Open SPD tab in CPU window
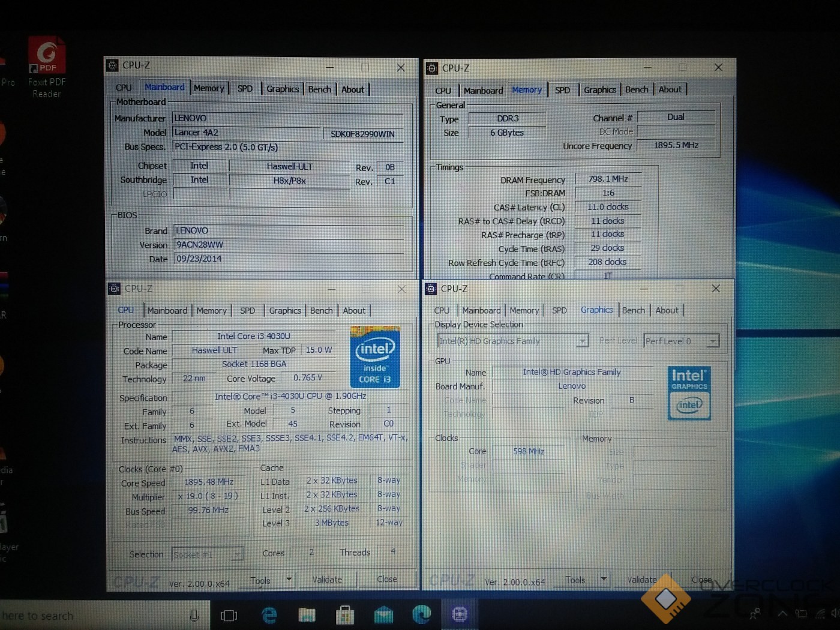Screen dimensions: 840x630 pyautogui.click(x=247, y=311)
